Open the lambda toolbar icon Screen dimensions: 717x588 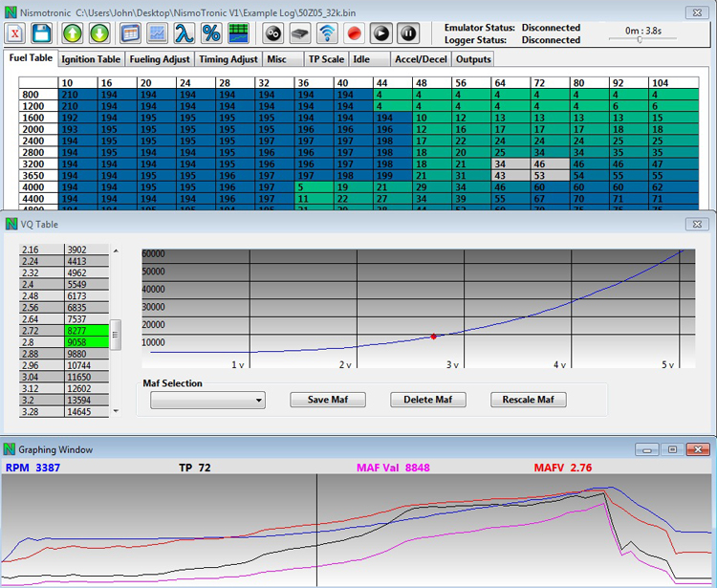point(185,33)
